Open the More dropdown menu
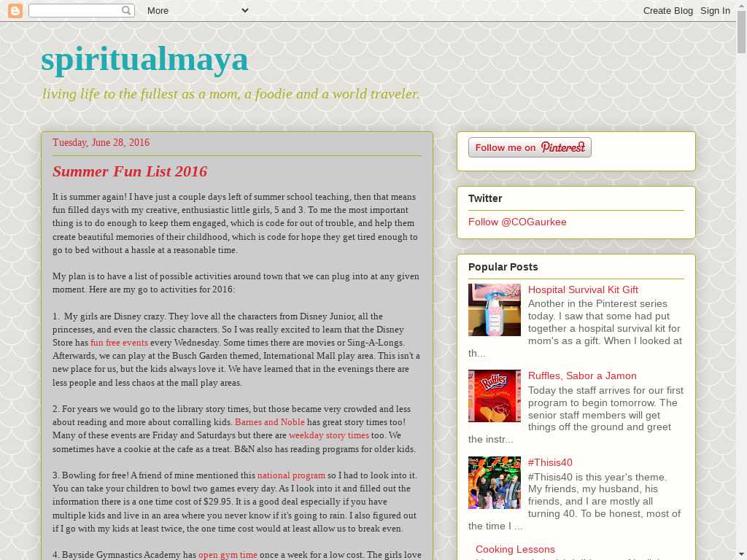 pos(197,10)
